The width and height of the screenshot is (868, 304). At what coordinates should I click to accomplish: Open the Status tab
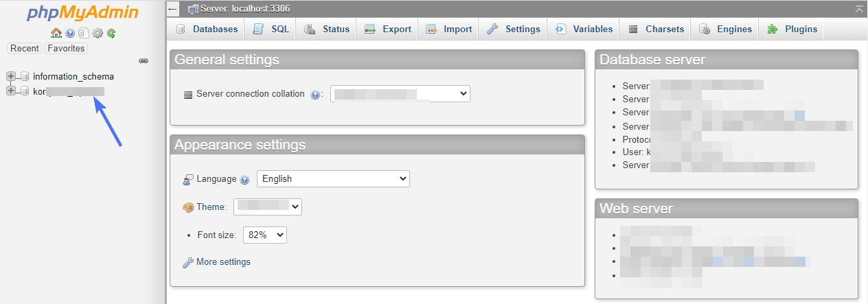tap(327, 29)
